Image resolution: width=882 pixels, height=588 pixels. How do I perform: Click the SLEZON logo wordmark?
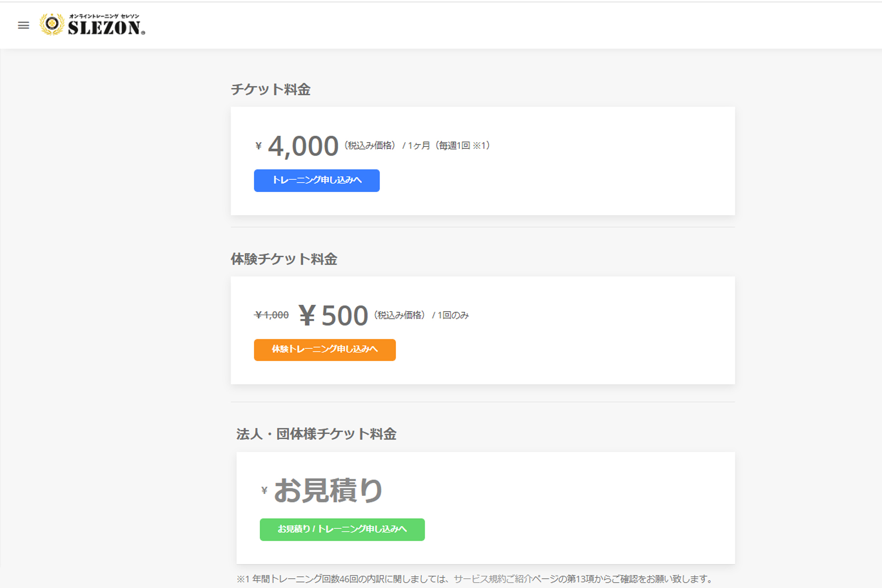[106, 28]
